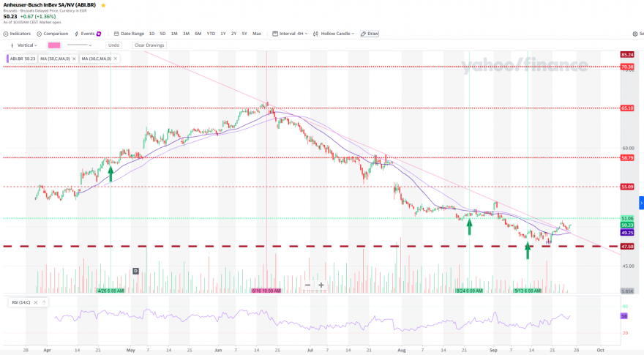This screenshot has height=355, width=644.
Task: Open the Indicators menu
Action: [x=18, y=34]
